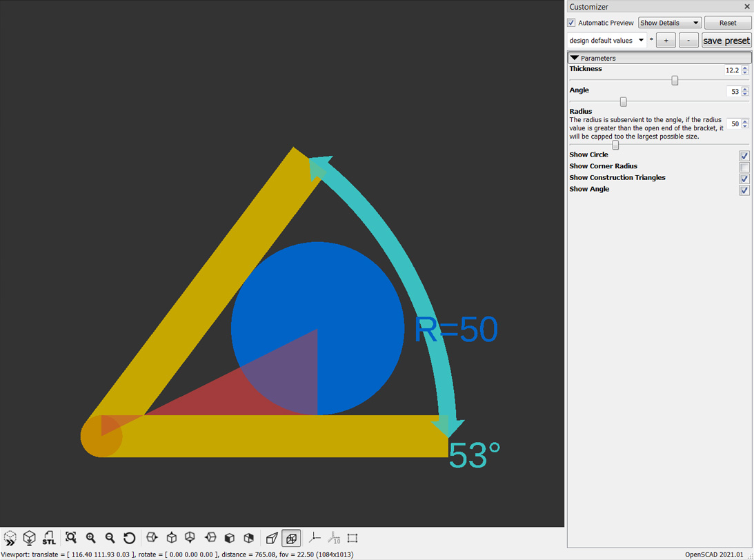Click the Reset button
The height and width of the screenshot is (560, 754).
[728, 23]
